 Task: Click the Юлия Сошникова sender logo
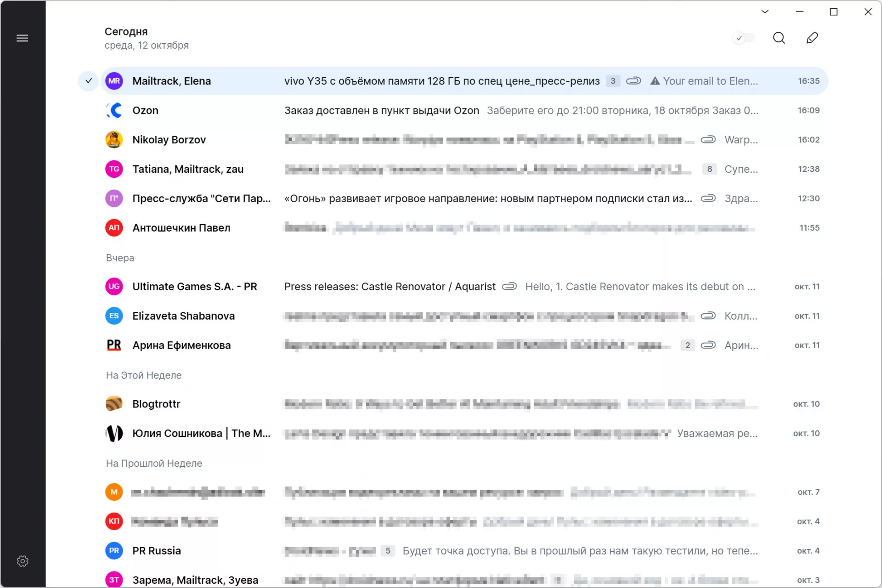[114, 433]
